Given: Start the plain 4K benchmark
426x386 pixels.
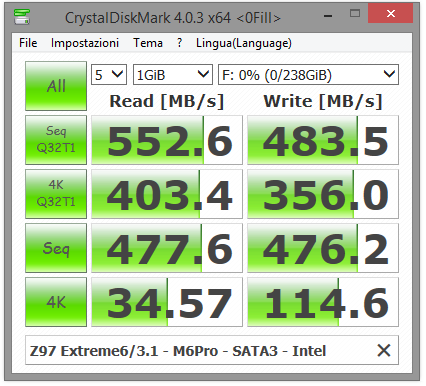Looking at the screenshot, I should coord(56,302).
